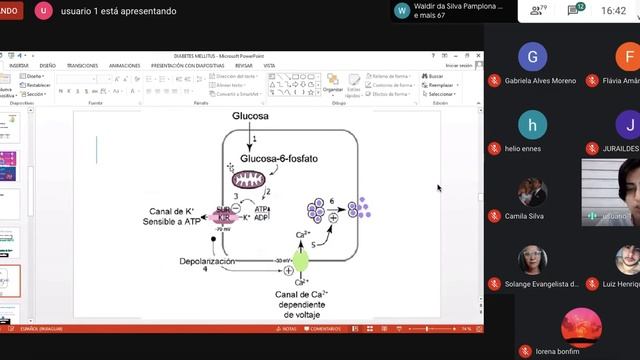Viewport: 640px width, 360px height.
Task: Switch to the REVISAR tab
Action: point(244,66)
